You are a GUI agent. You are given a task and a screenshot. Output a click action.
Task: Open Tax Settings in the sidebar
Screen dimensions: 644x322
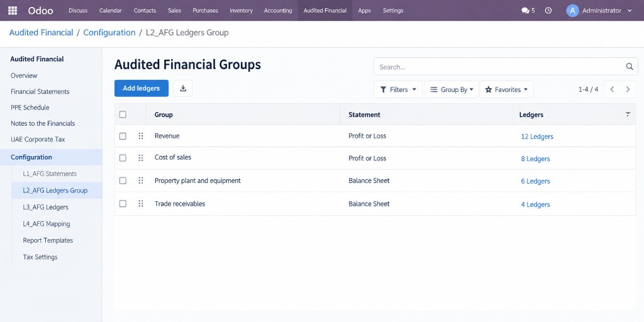40,257
